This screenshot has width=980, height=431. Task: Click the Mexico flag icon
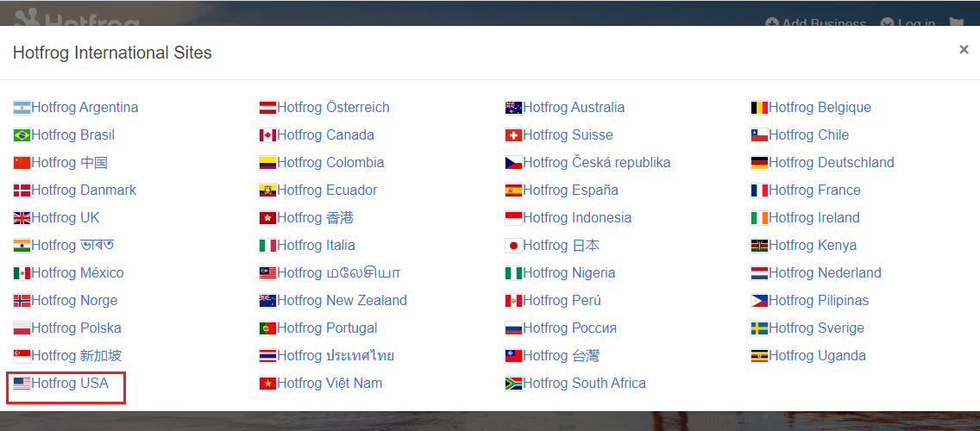point(22,273)
